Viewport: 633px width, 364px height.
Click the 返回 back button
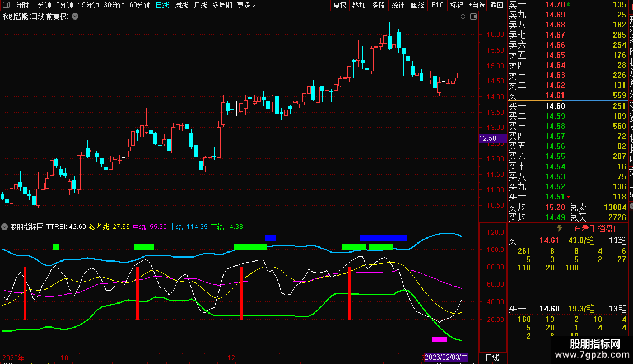pyautogui.click(x=497, y=5)
